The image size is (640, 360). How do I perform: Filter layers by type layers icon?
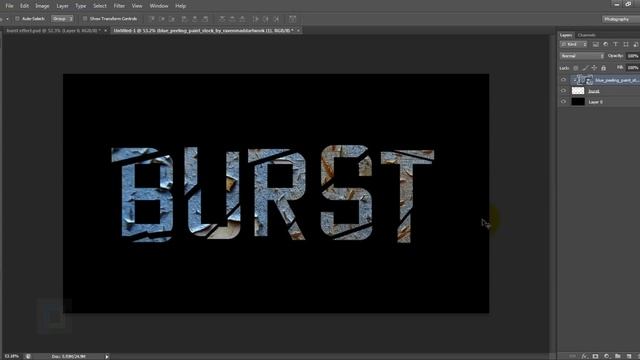616,44
